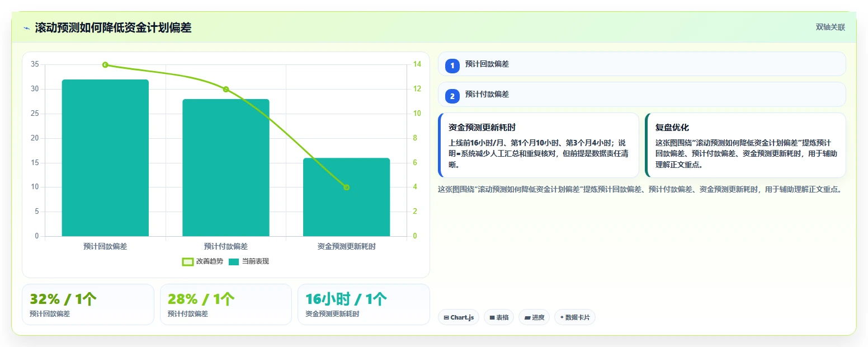Click the left axis value 20
This screenshot has height=347, width=868.
pos(35,138)
